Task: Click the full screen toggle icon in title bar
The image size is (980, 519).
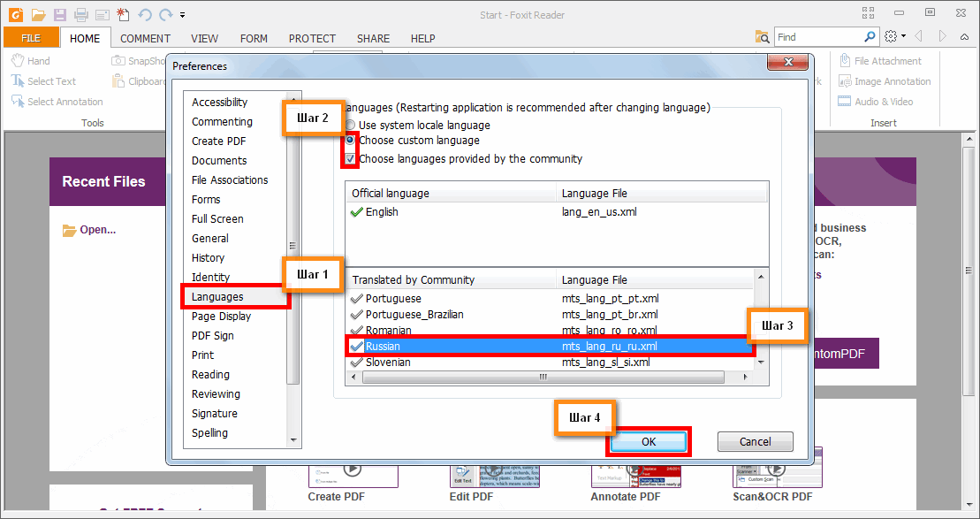Action: coord(868,13)
